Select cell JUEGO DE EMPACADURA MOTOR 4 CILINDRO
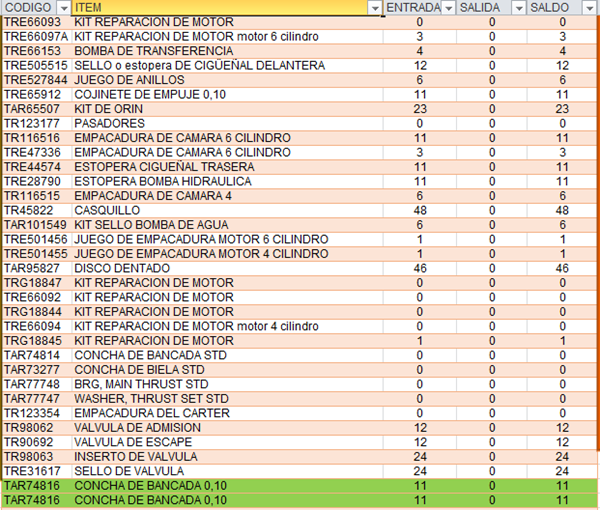 [227, 254]
